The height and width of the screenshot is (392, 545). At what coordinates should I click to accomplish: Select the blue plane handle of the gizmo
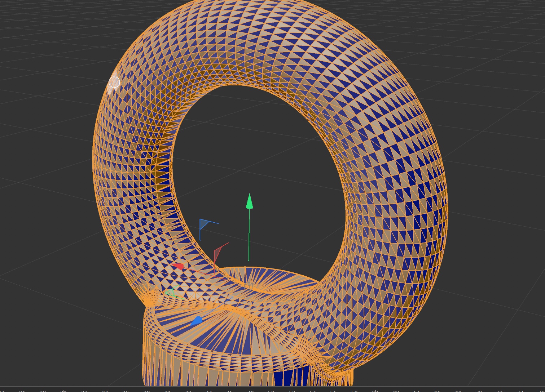pyautogui.click(x=205, y=224)
